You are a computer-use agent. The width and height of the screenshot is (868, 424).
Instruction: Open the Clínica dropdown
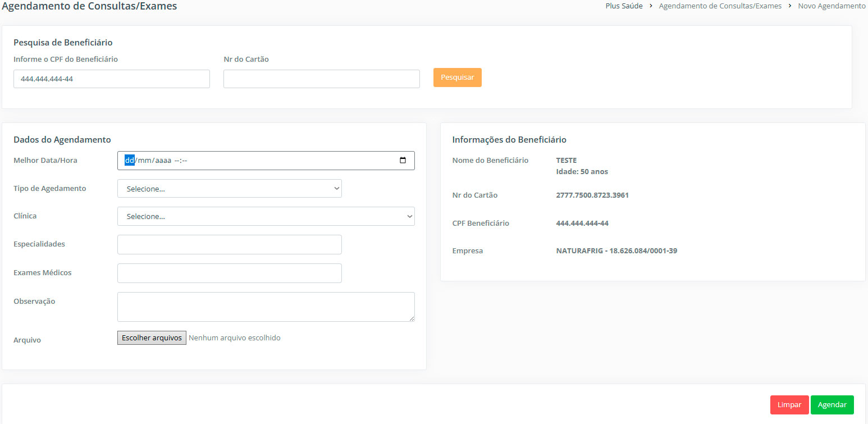tap(266, 216)
